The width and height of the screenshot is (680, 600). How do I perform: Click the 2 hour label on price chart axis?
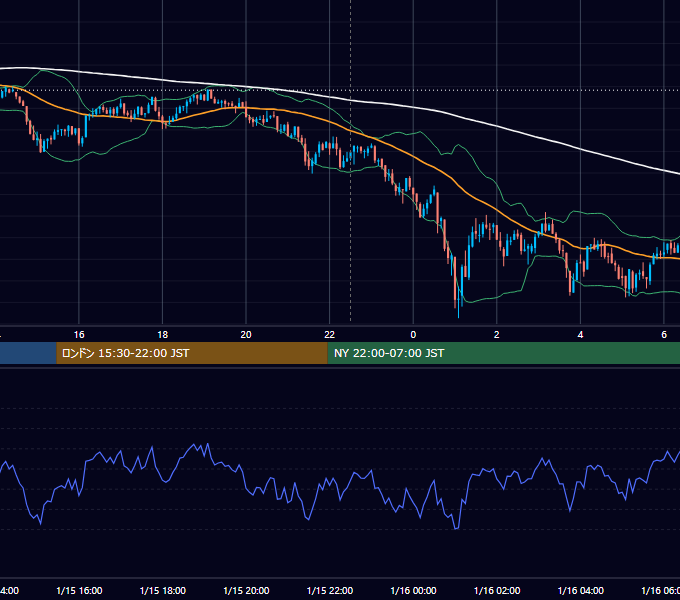(497, 334)
